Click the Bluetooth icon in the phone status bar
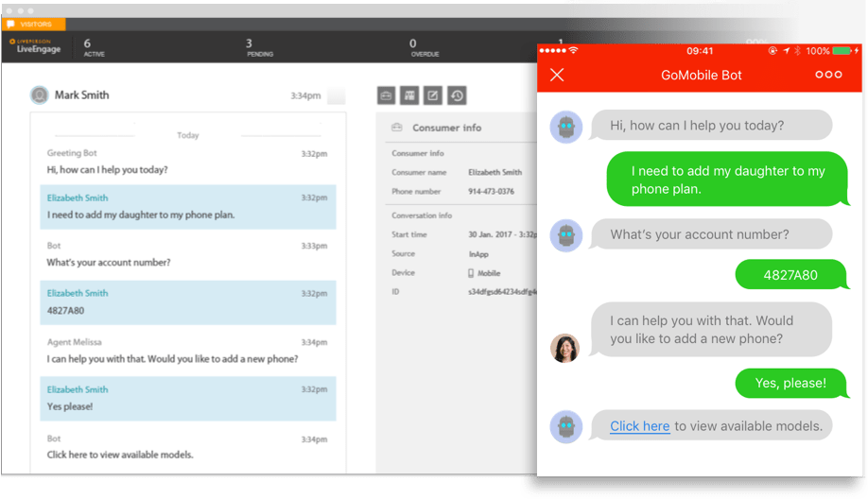 click(x=797, y=51)
